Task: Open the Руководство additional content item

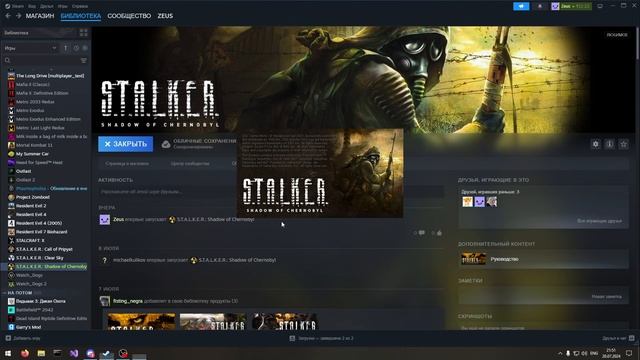Action: [x=543, y=259]
